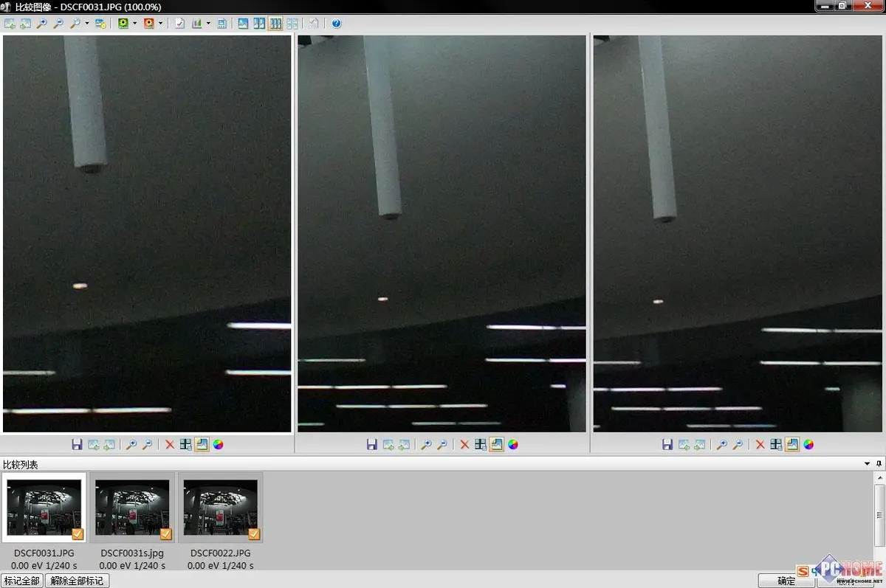
Task: Switch to the three-image comparison layout
Action: [x=275, y=24]
